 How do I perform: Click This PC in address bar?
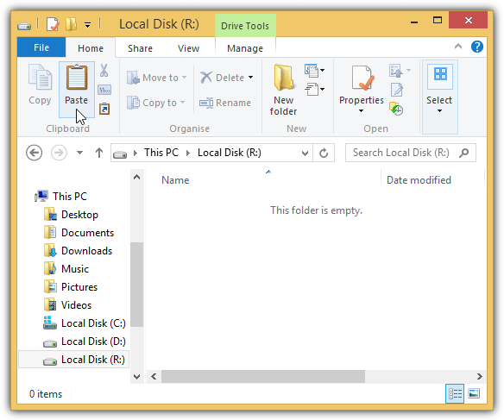(x=161, y=153)
